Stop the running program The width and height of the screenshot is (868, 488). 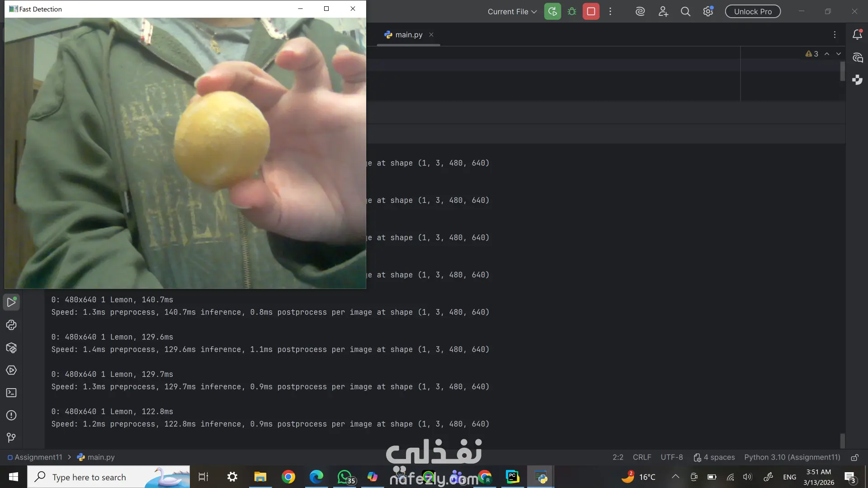(x=591, y=12)
